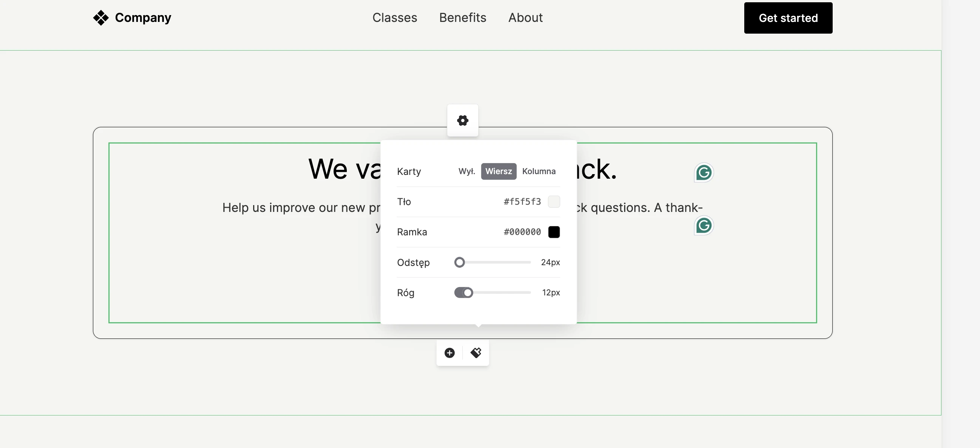Select the Wył. cards option
Viewport: 980px width, 448px height.
(x=467, y=171)
